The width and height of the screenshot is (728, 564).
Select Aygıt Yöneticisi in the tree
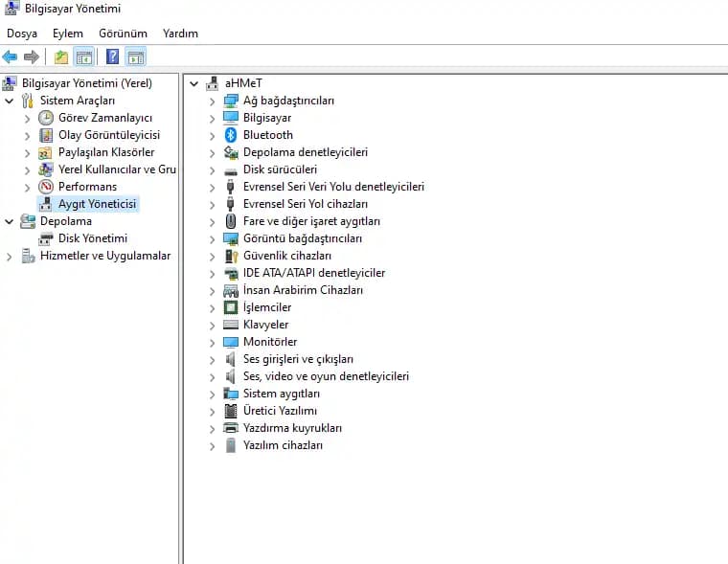pyautogui.click(x=98, y=204)
